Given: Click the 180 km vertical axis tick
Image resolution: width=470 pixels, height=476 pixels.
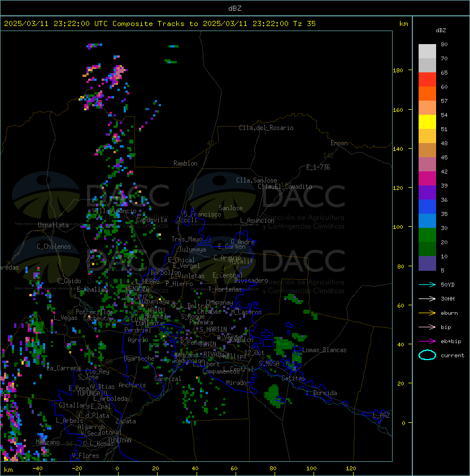Looking at the screenshot, I should point(398,71).
